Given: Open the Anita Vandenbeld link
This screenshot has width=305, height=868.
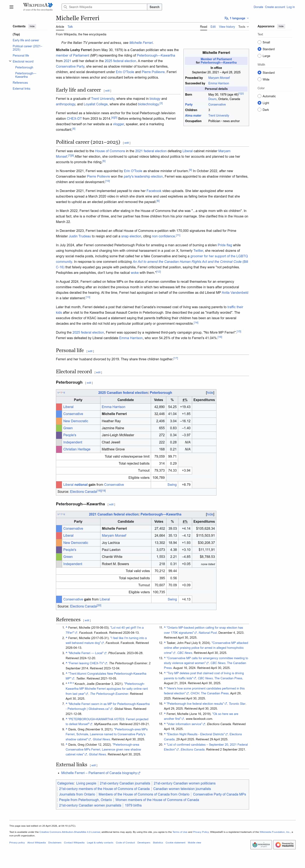Looking at the screenshot, I should [235, 293].
